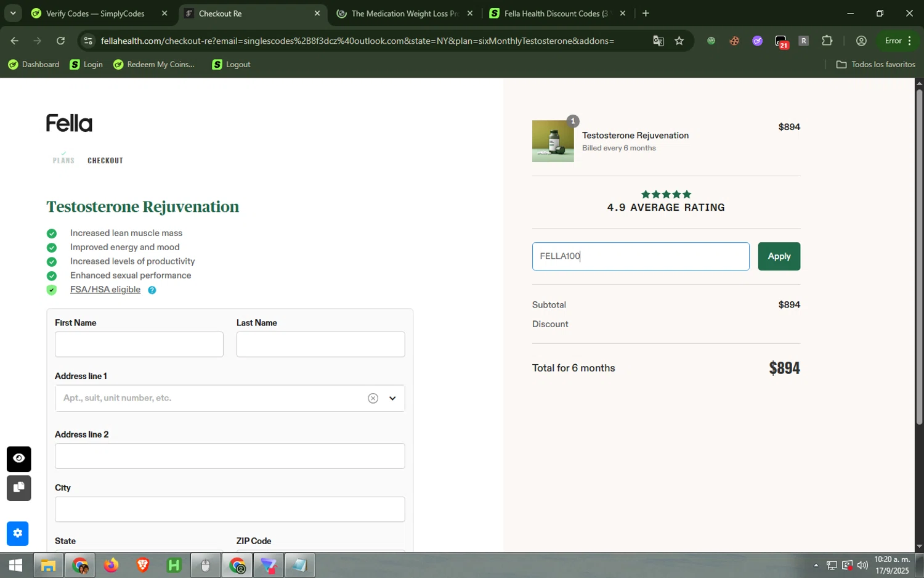Screen dimensions: 924x578
Task: Focus the discount code input field
Action: 641,256
